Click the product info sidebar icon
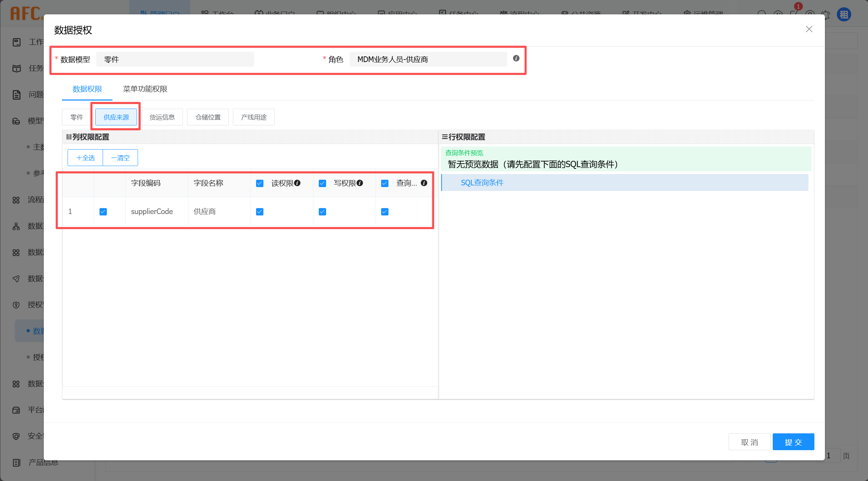 16,462
